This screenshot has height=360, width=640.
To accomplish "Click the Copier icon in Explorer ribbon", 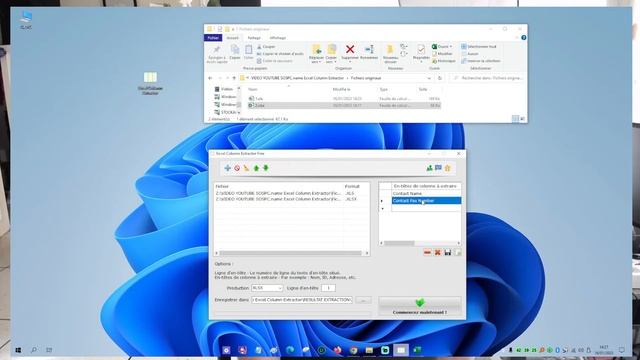I will pyautogui.click(x=235, y=52).
